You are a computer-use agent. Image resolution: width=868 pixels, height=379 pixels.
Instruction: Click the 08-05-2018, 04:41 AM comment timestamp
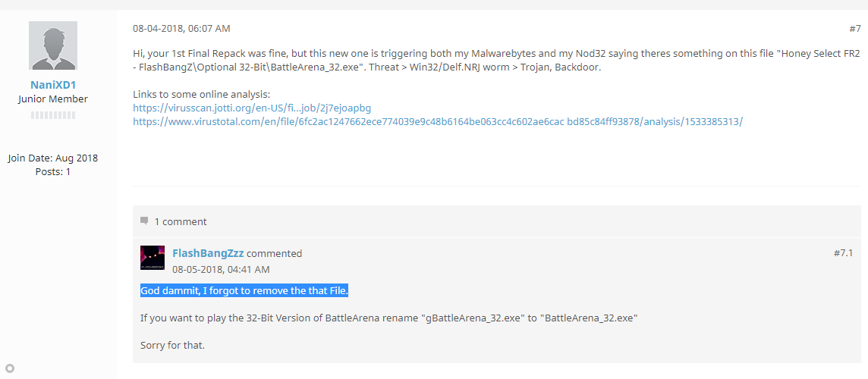[222, 269]
